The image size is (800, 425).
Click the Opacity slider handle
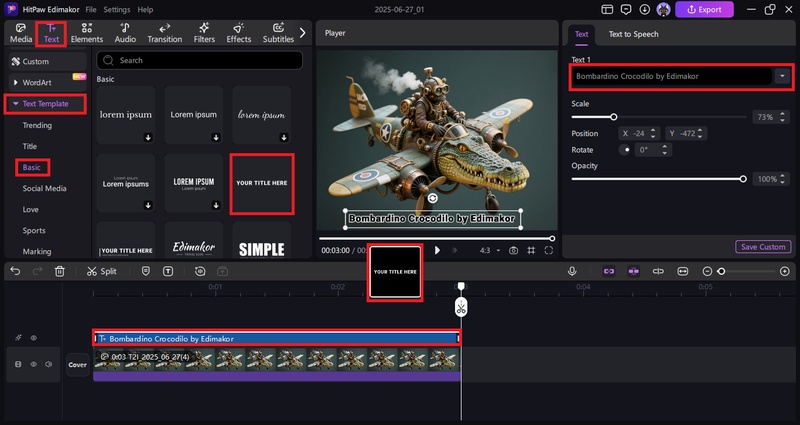(x=743, y=179)
